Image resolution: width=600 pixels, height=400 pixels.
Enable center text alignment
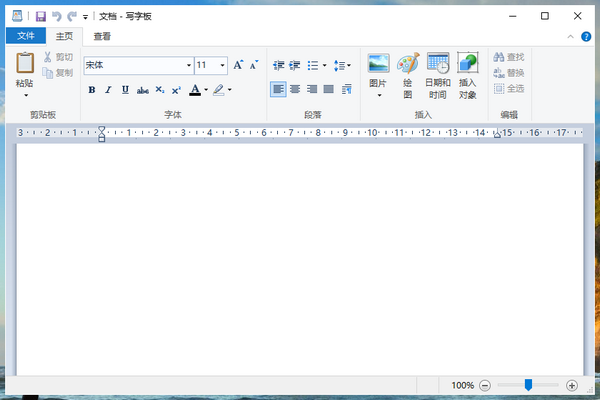click(x=295, y=89)
